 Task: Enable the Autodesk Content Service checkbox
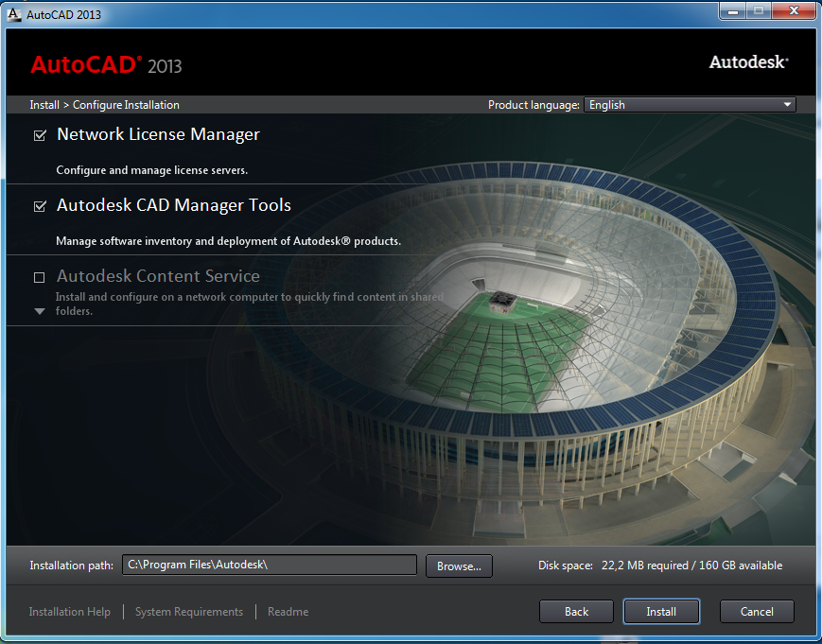tap(40, 277)
